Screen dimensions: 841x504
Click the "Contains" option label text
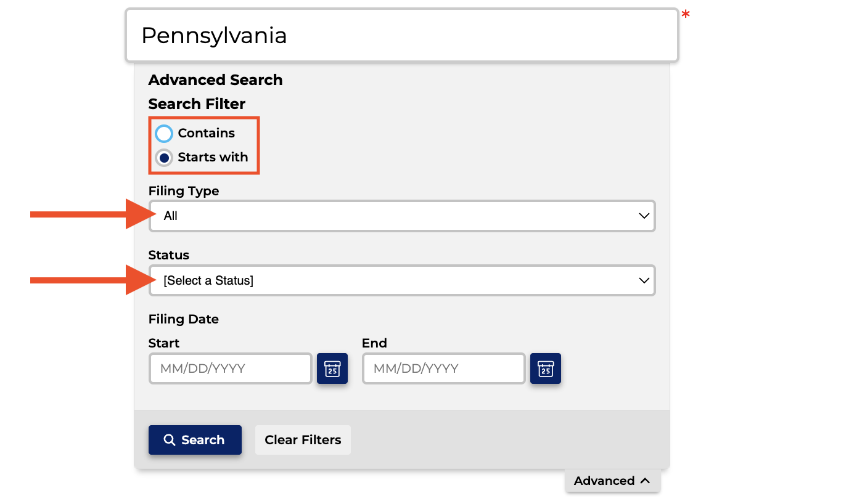(x=207, y=133)
